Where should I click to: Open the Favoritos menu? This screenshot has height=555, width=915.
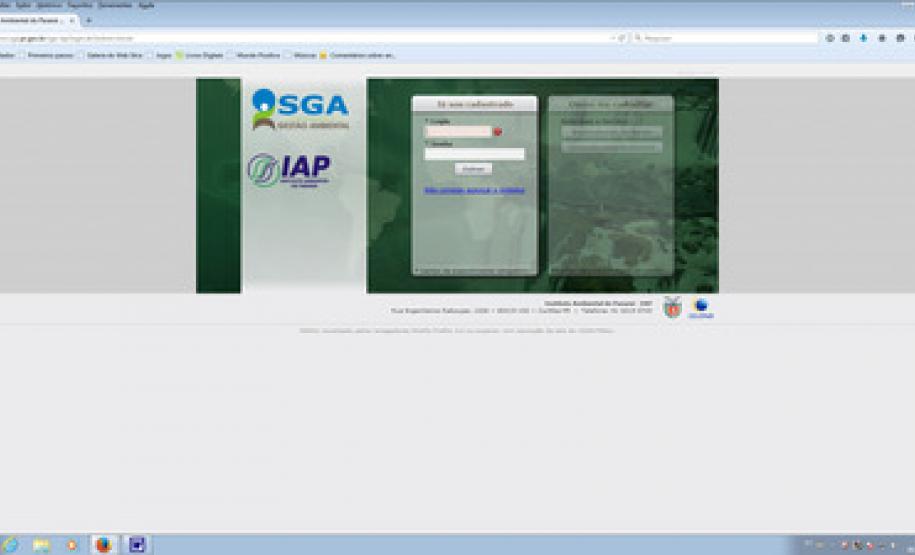tap(79, 5)
